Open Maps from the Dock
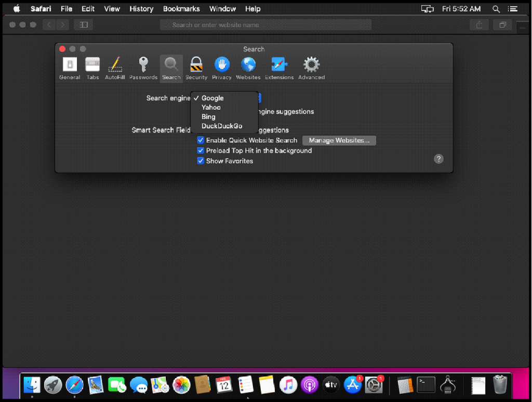Screen dimensions: 532x402 pos(160,385)
